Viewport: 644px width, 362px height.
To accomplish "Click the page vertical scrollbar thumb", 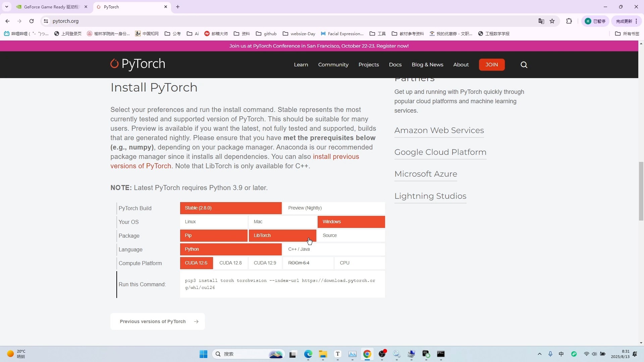I will [641, 191].
